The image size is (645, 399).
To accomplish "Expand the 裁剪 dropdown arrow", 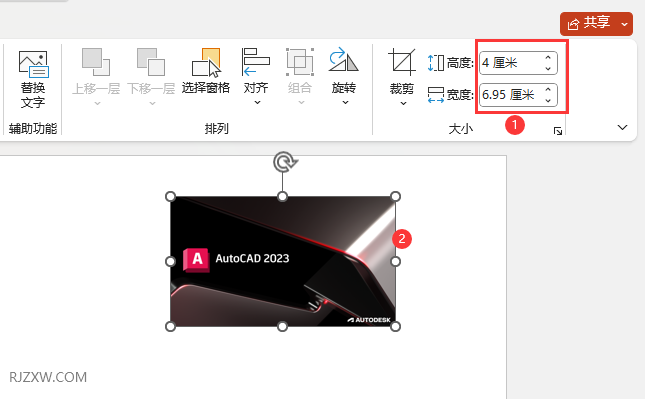I will [403, 103].
